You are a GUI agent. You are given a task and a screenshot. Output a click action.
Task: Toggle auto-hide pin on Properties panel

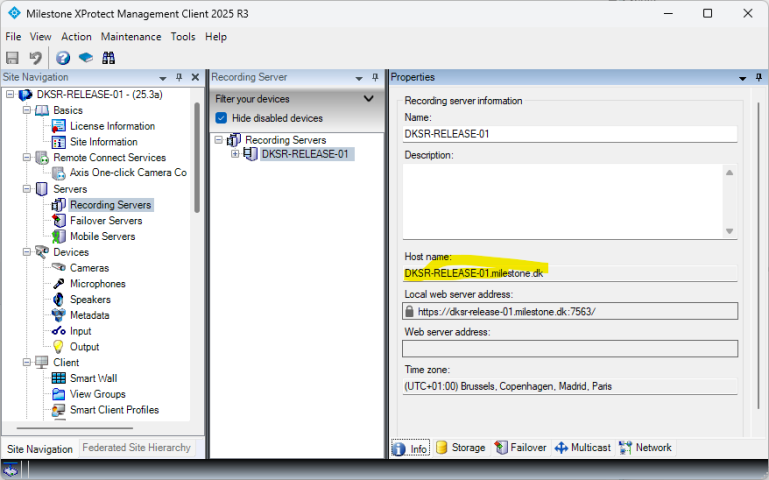758,78
